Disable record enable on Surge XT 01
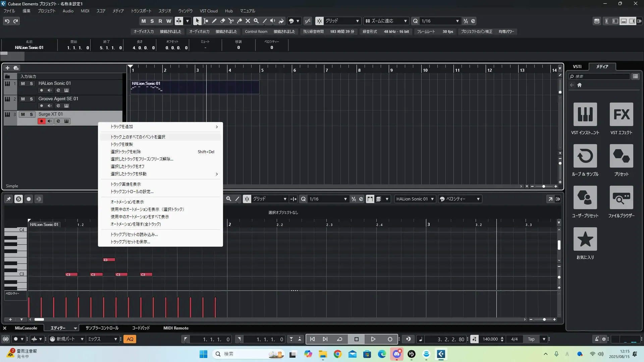 [x=42, y=121]
